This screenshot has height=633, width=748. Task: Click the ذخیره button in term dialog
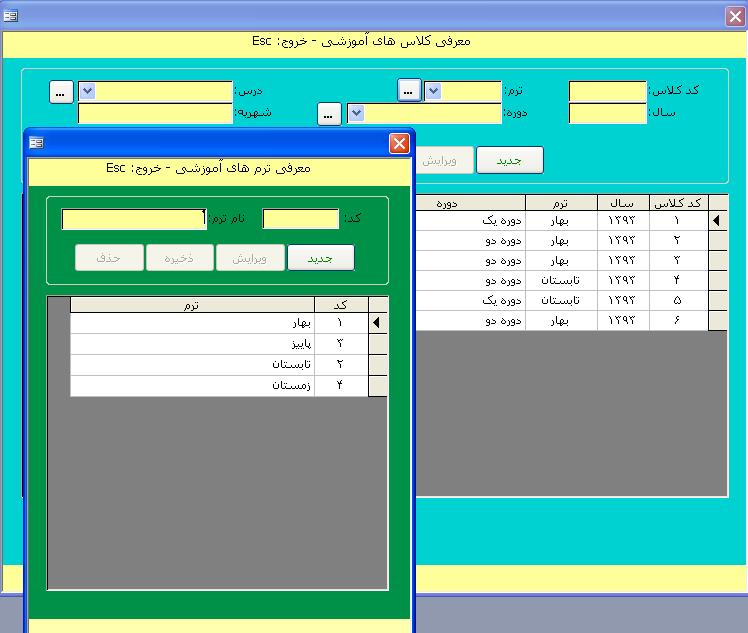180,258
